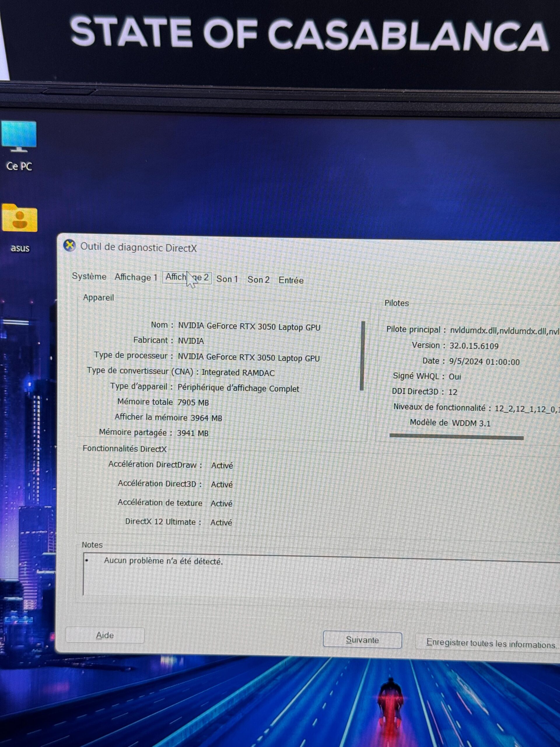Click the driver Date 9/5/2024 value

[x=484, y=362]
